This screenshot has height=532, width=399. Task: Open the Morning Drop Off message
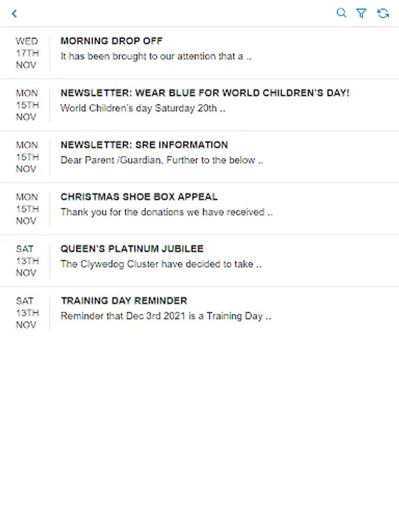click(x=111, y=41)
